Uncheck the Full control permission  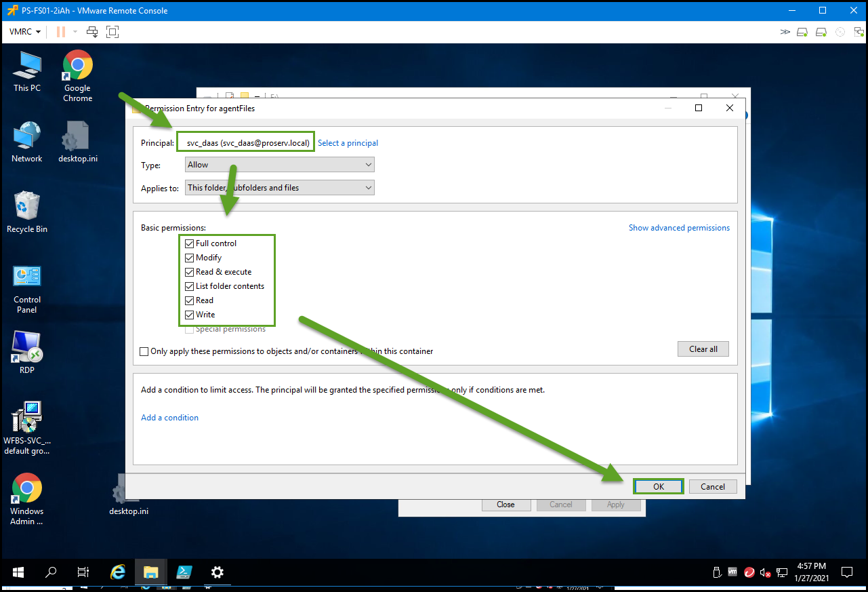(190, 243)
